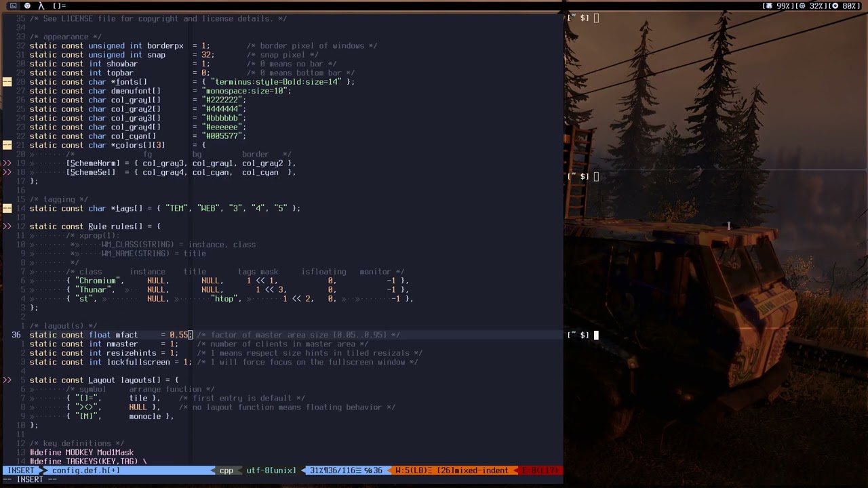Click the nmaster variable name
Screen dimensions: 868x488
(x=122, y=344)
